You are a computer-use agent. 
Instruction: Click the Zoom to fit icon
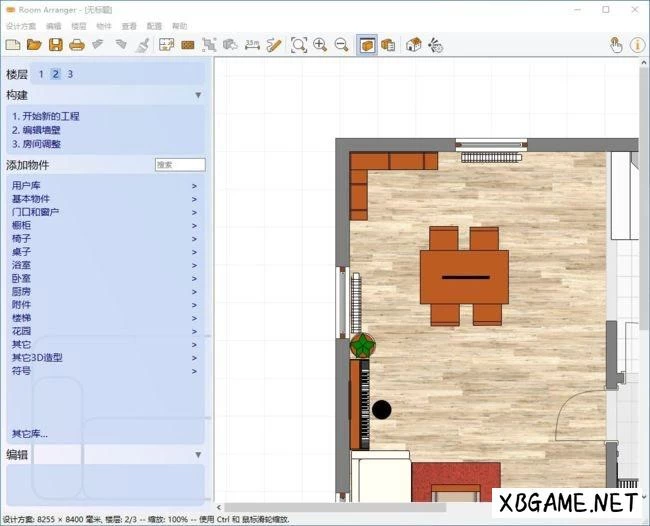click(x=299, y=45)
